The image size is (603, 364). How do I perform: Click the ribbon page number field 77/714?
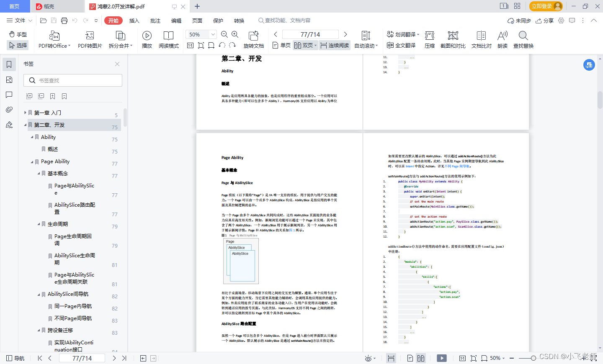(310, 34)
